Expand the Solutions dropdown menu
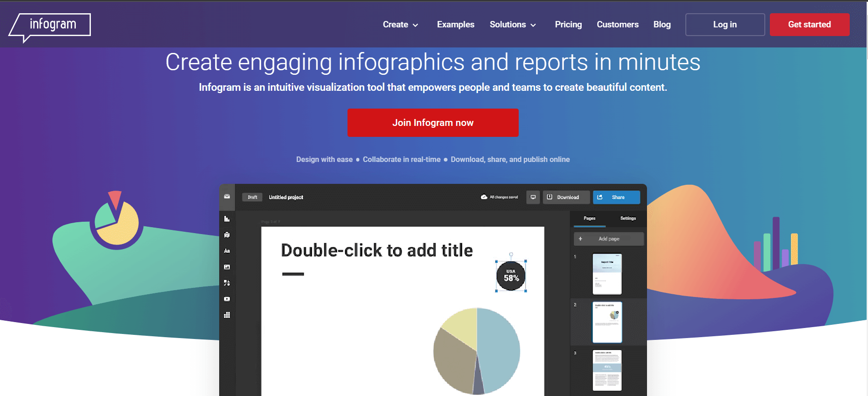868x396 pixels. click(513, 25)
